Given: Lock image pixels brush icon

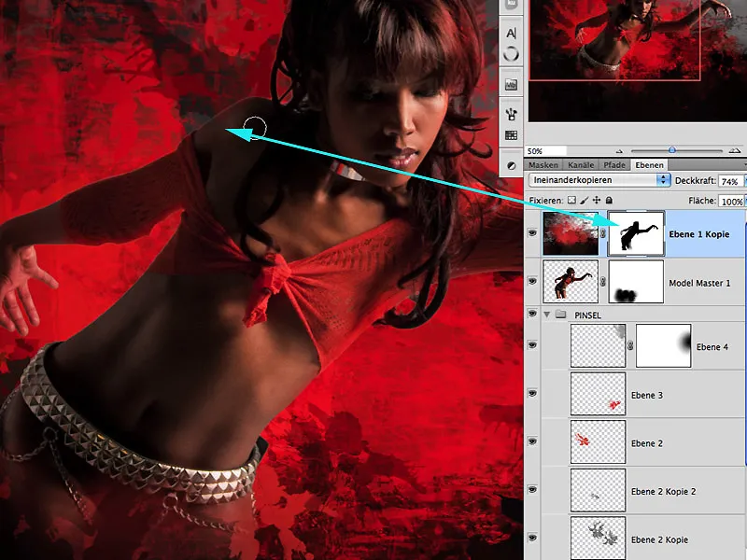Looking at the screenshot, I should coord(585,201).
